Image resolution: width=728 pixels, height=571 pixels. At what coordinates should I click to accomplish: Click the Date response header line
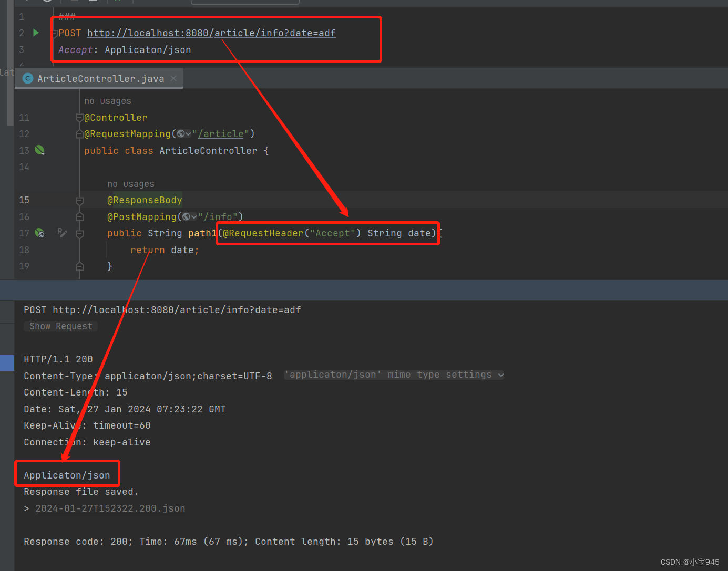[x=125, y=409]
